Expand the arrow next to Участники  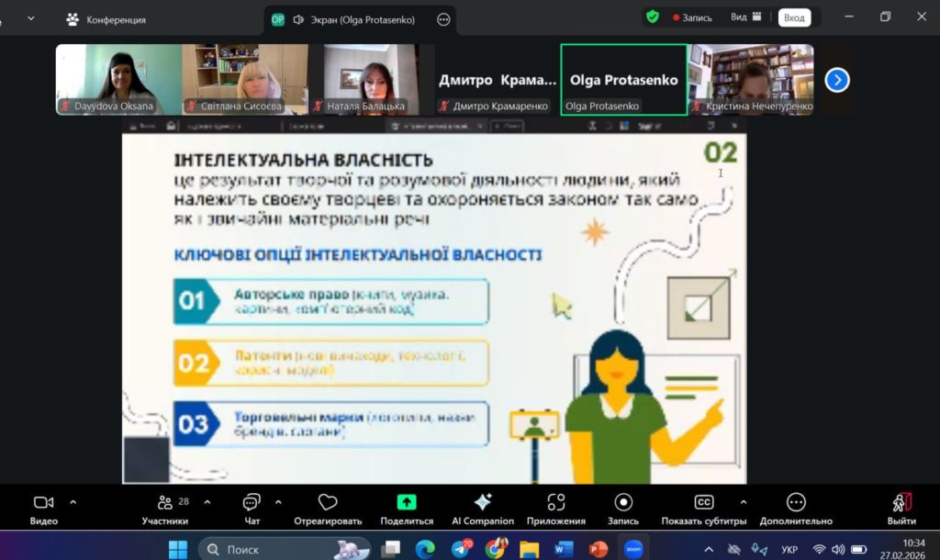click(x=207, y=502)
